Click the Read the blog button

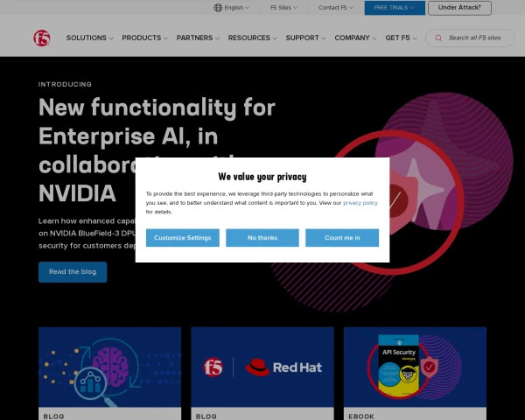click(73, 272)
